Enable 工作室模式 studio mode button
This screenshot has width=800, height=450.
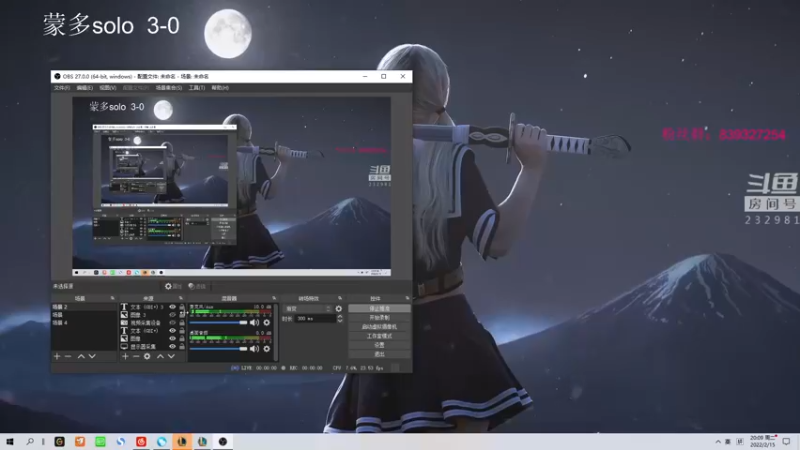(x=379, y=336)
